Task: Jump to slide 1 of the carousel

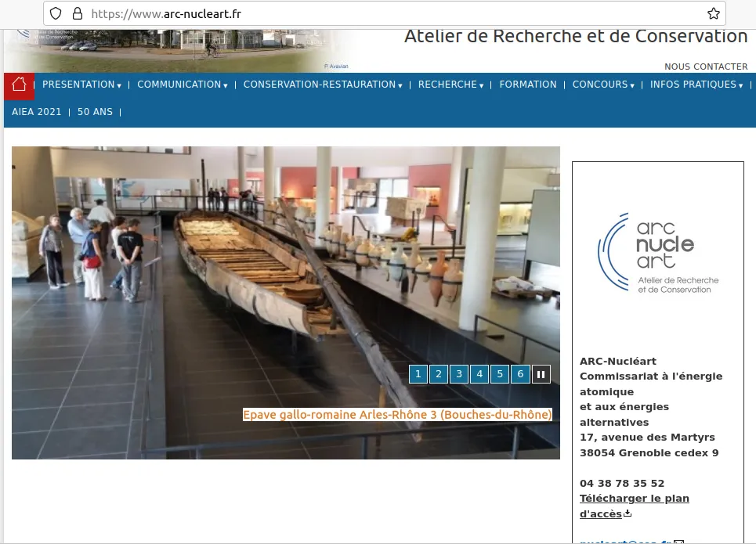Action: 418,374
